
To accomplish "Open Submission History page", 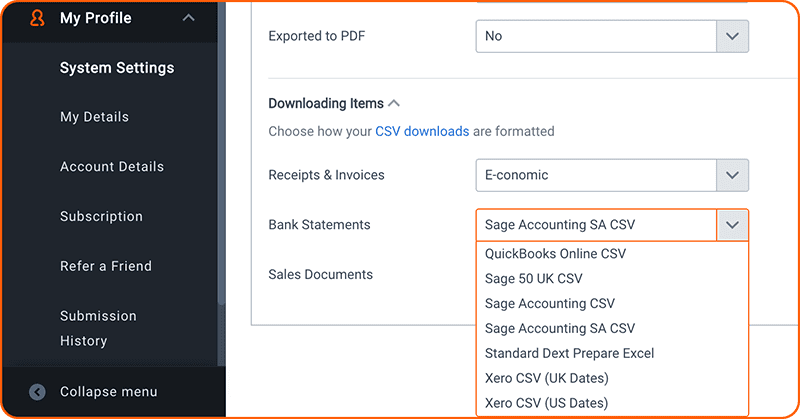I will 98,328.
